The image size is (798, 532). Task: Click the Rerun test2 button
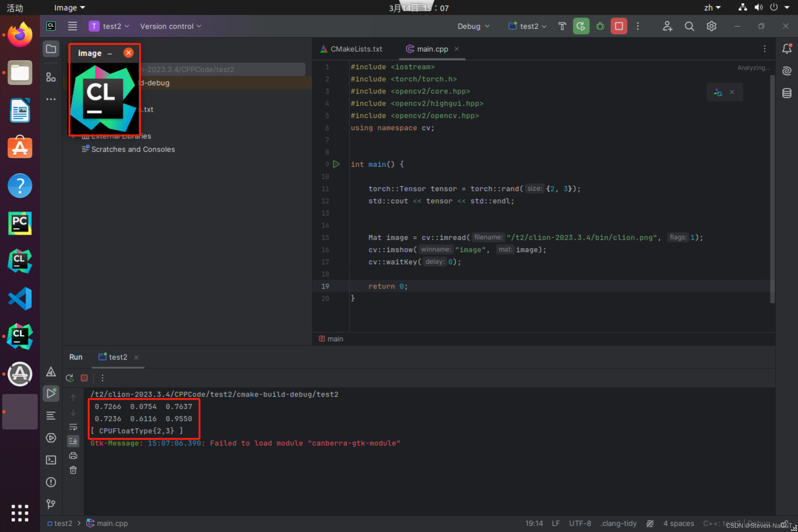tap(69, 378)
